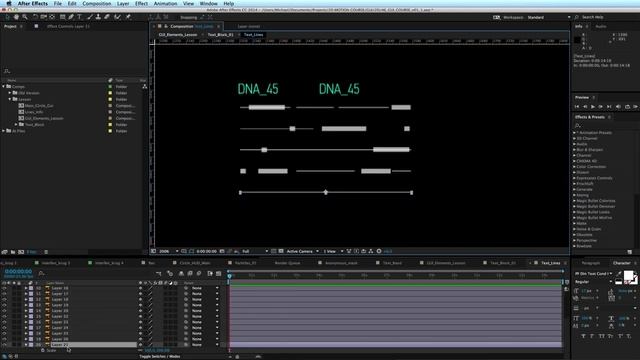This screenshot has height=360, width=640.
Task: Open Layer 16 parent None dropdown
Action: pos(205,288)
